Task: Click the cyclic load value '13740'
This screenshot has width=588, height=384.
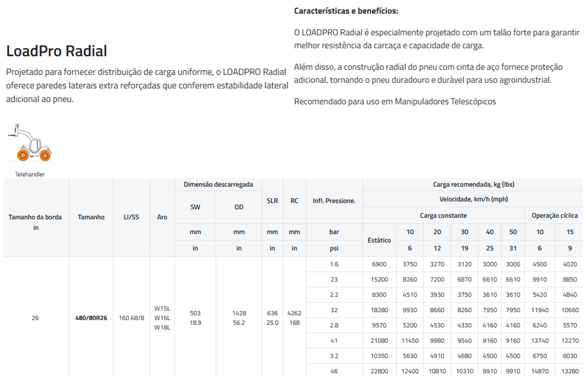Action: click(539, 340)
